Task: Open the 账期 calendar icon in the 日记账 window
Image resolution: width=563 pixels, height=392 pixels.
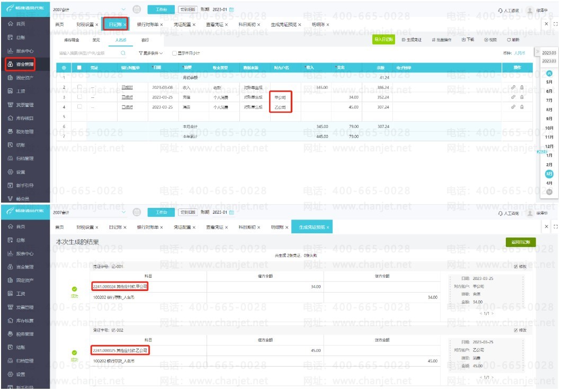Action: coord(231,10)
